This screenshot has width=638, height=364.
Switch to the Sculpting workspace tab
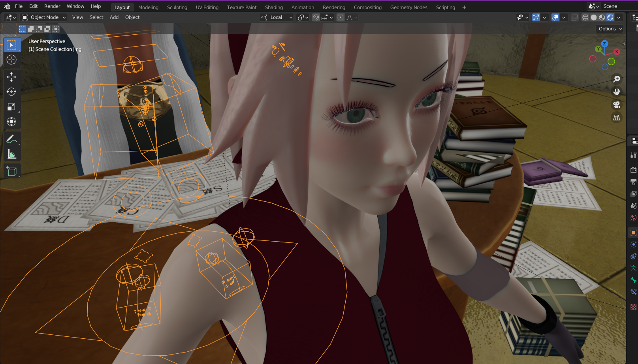click(x=177, y=8)
